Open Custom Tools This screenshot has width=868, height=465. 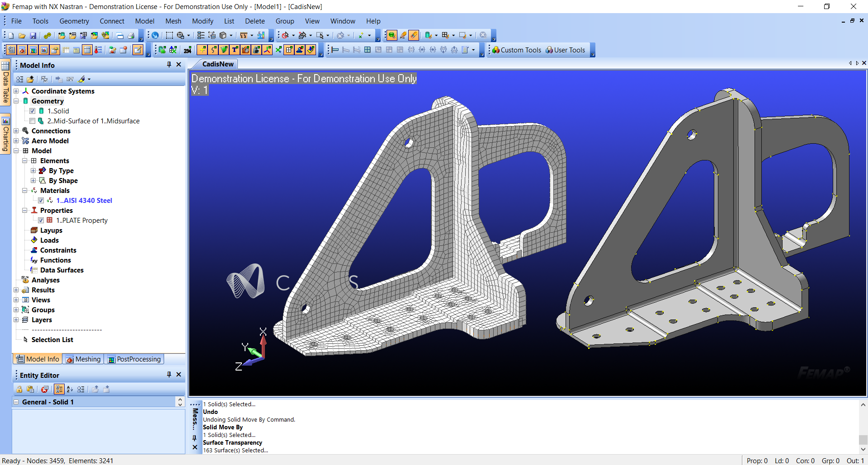(517, 50)
